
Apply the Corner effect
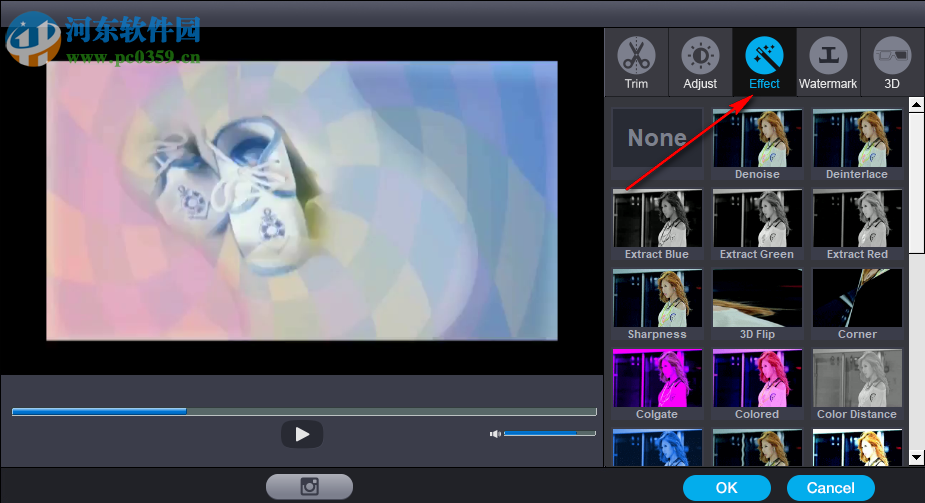click(857, 304)
